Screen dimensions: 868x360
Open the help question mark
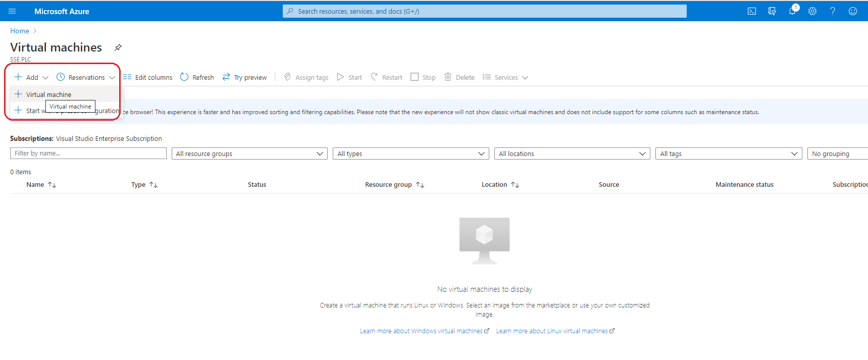click(833, 11)
